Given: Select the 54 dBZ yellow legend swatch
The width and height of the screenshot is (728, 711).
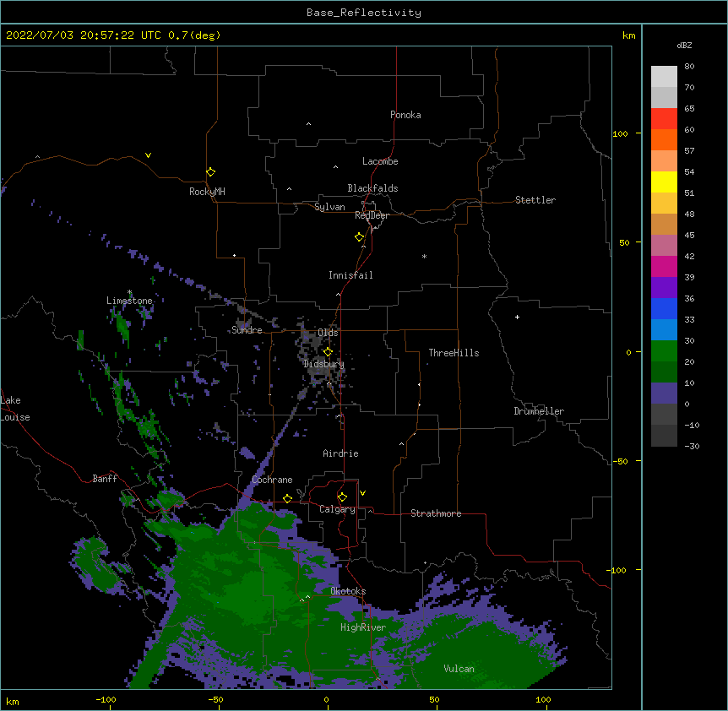Looking at the screenshot, I should (x=664, y=182).
